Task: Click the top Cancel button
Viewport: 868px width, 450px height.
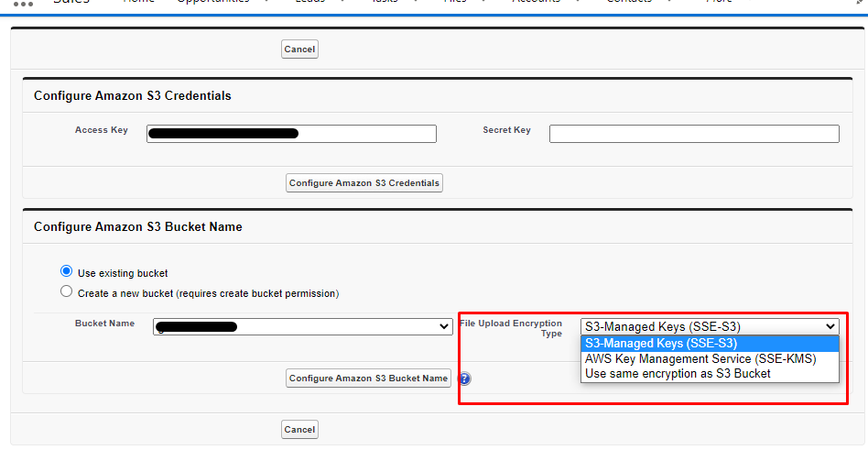Action: point(299,49)
